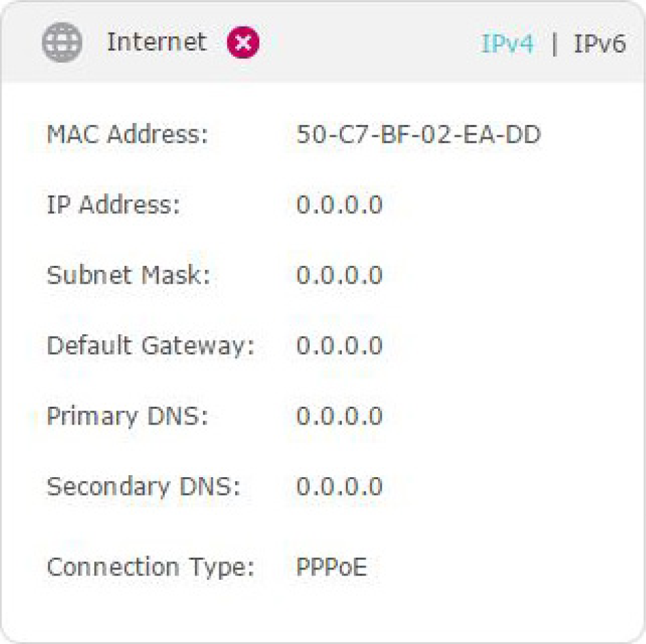Click the Secondary DNS value

(x=340, y=486)
